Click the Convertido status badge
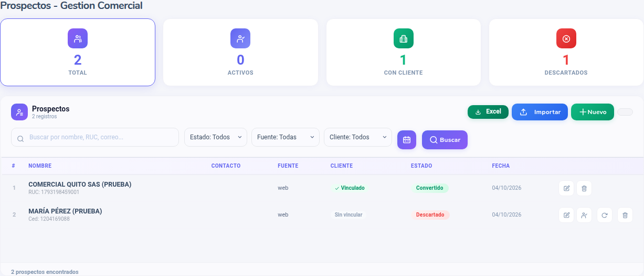 [430, 188]
